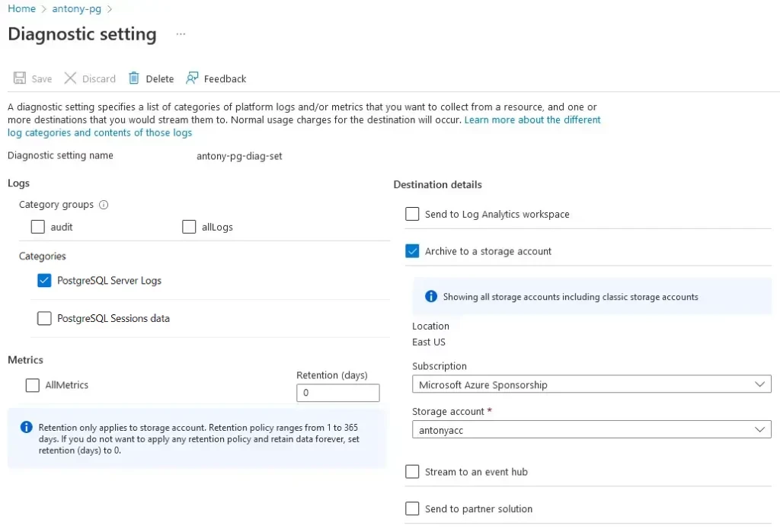Open the ellipsis next to Diagnostic setting title
The image size is (780, 532).
click(180, 33)
